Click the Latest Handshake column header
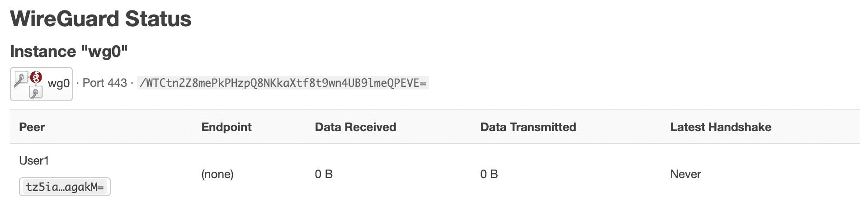The height and width of the screenshot is (217, 868). [721, 127]
